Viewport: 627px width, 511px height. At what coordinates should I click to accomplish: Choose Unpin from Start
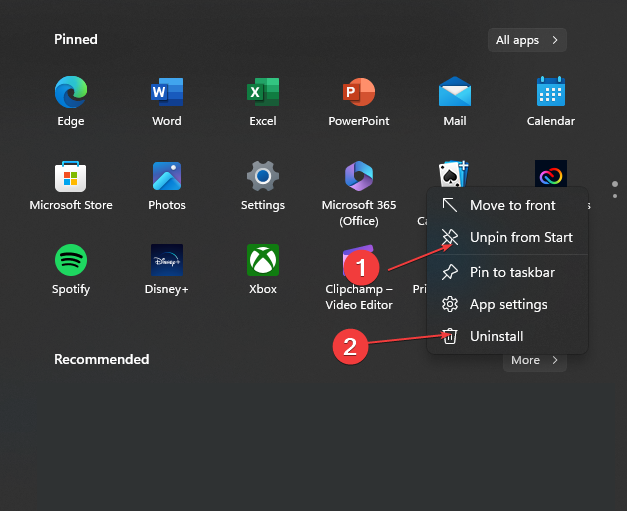point(520,237)
